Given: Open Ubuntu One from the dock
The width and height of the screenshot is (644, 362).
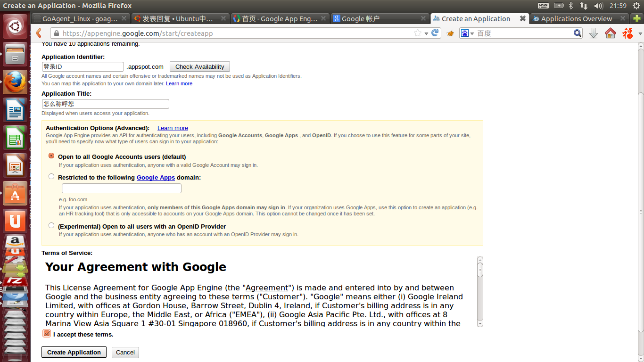Looking at the screenshot, I should tap(15, 221).
